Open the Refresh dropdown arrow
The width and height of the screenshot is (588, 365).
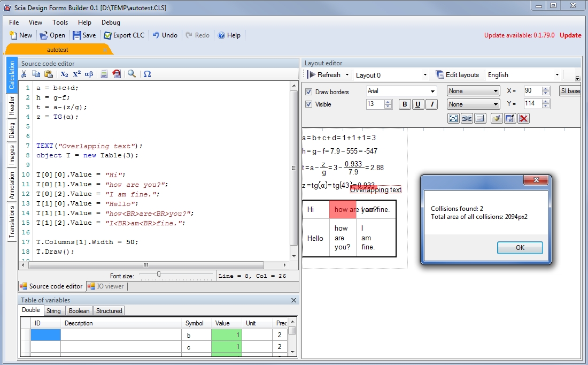coord(347,75)
